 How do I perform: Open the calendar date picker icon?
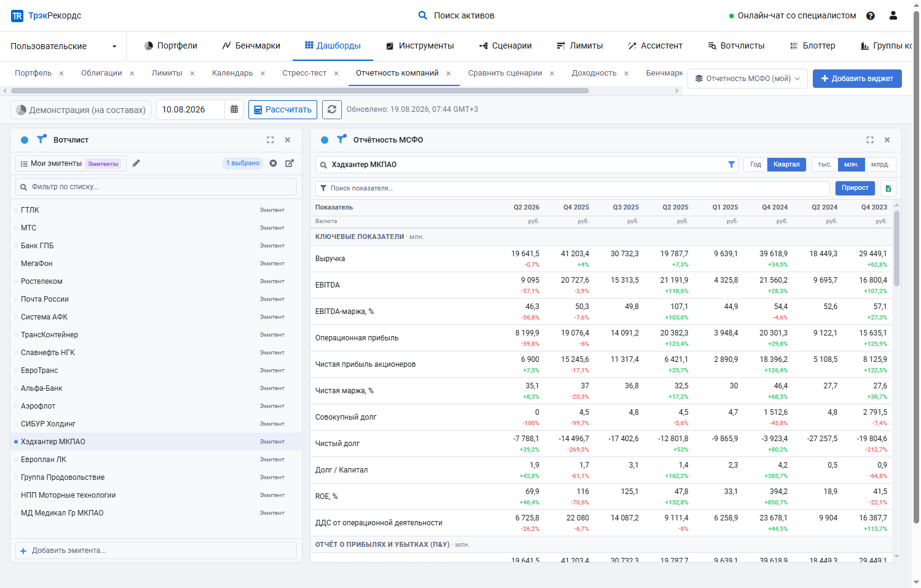pyautogui.click(x=234, y=109)
